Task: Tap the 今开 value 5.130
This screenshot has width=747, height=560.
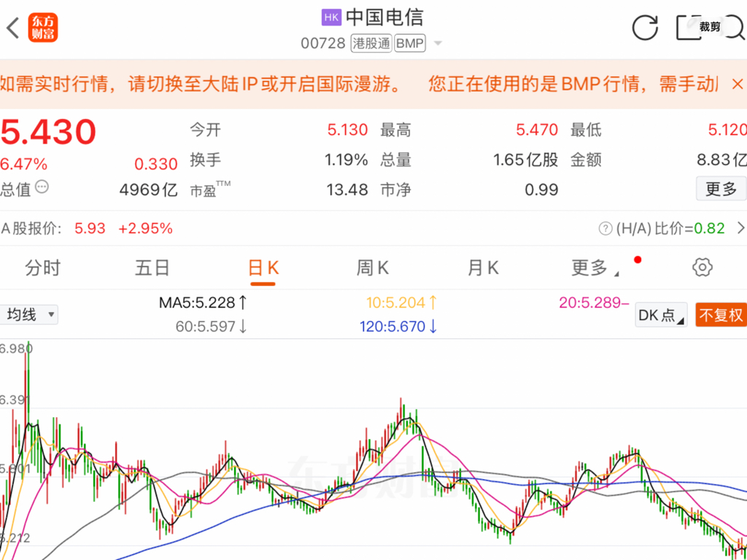Action: pyautogui.click(x=347, y=130)
